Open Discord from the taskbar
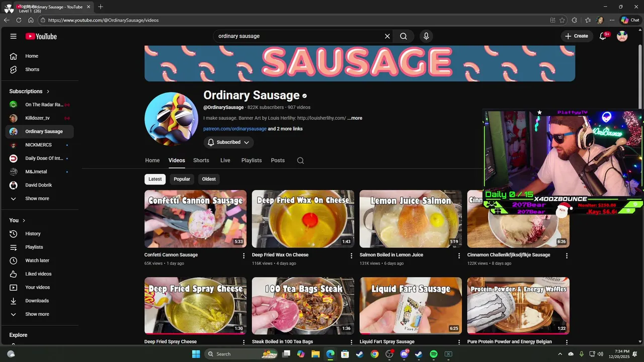The image size is (644, 362). point(404,354)
